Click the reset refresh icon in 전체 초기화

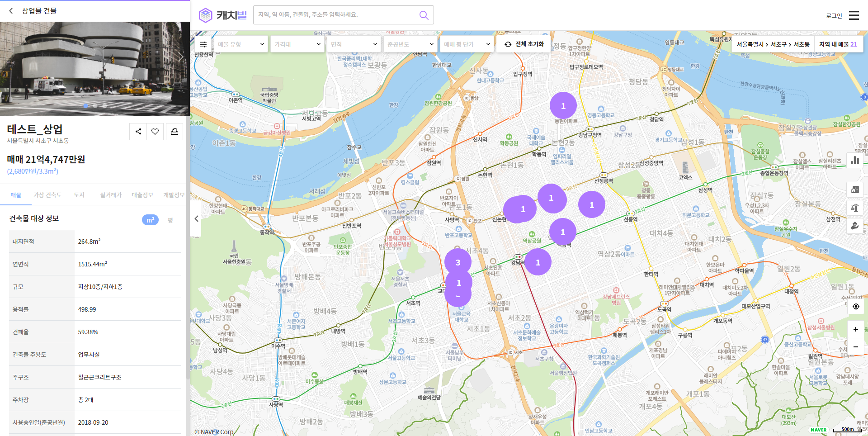[x=508, y=44]
